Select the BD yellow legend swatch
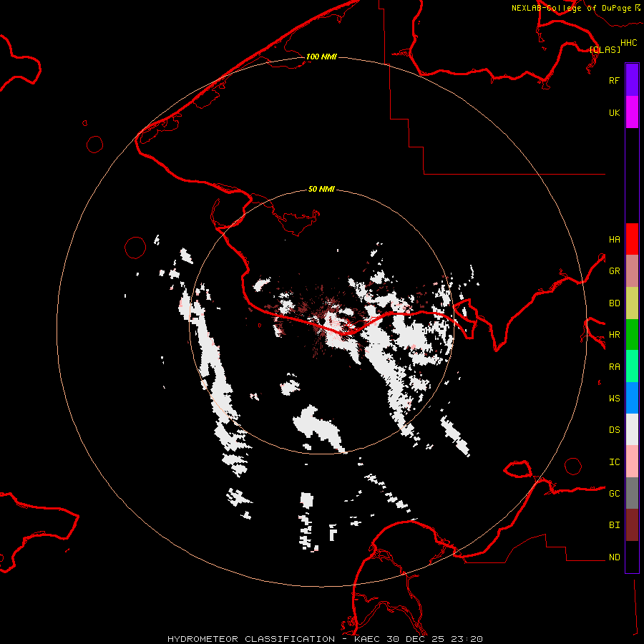The image size is (644, 644). (x=632, y=303)
